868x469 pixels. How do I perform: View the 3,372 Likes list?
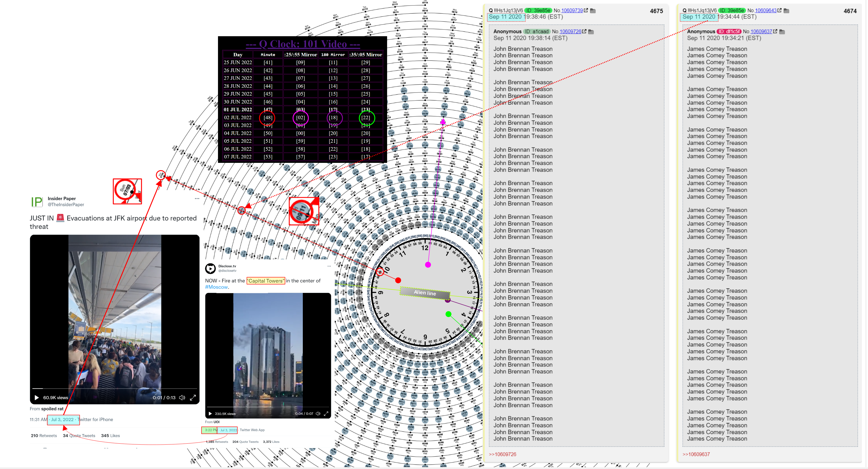pyautogui.click(x=271, y=442)
